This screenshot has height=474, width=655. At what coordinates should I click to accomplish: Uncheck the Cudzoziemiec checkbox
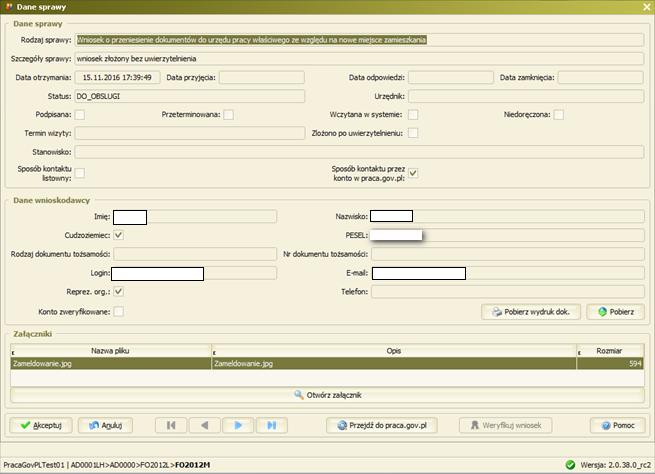coord(119,235)
